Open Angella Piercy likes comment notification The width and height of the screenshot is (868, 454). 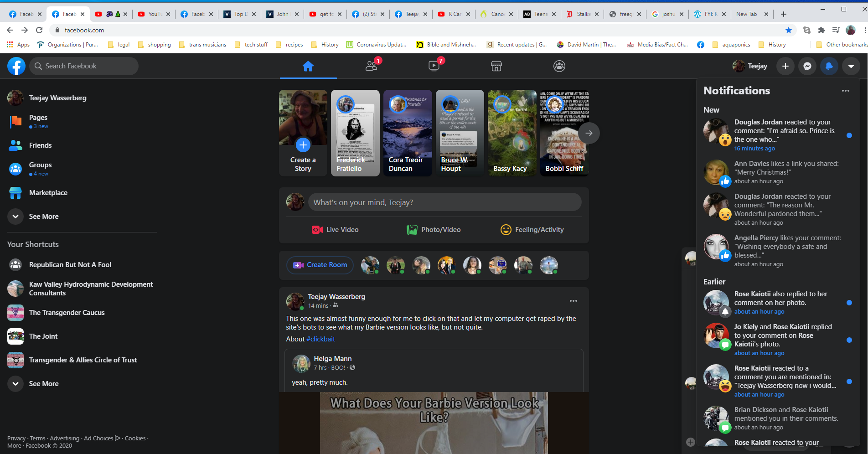778,251
